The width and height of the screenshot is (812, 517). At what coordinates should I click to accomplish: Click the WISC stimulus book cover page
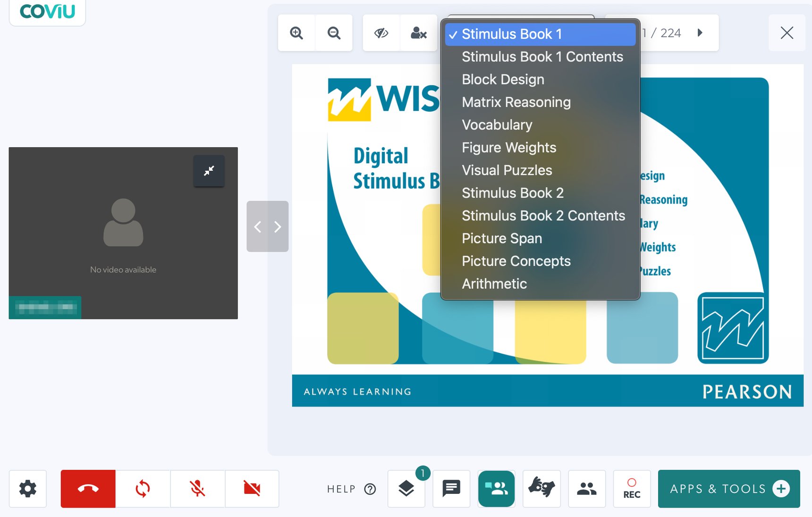[x=548, y=235]
